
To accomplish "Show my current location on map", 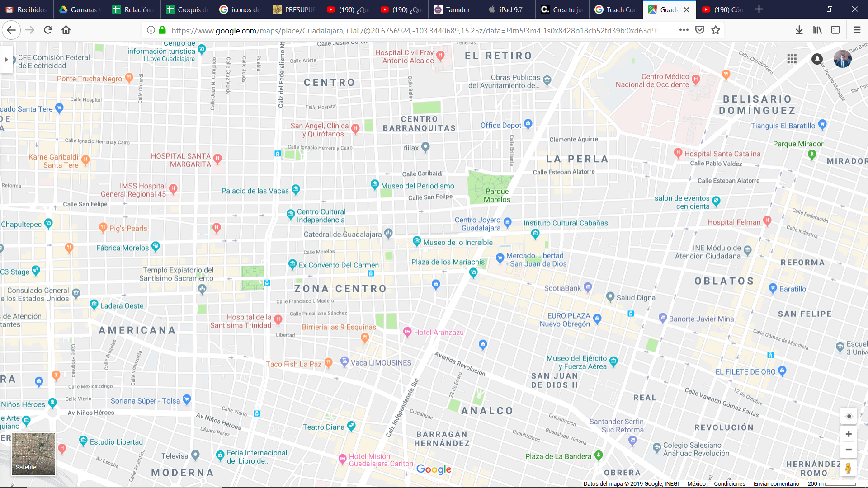I will [849, 416].
